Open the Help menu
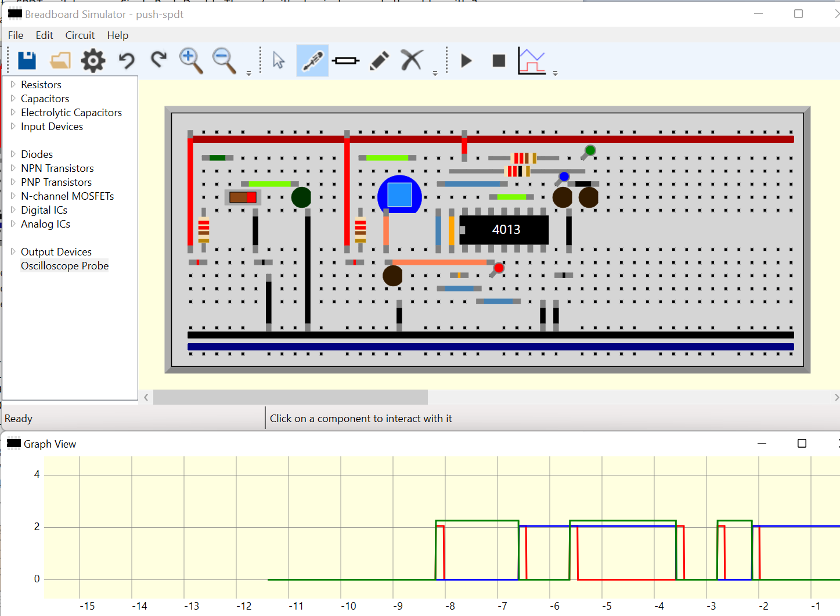 click(118, 35)
